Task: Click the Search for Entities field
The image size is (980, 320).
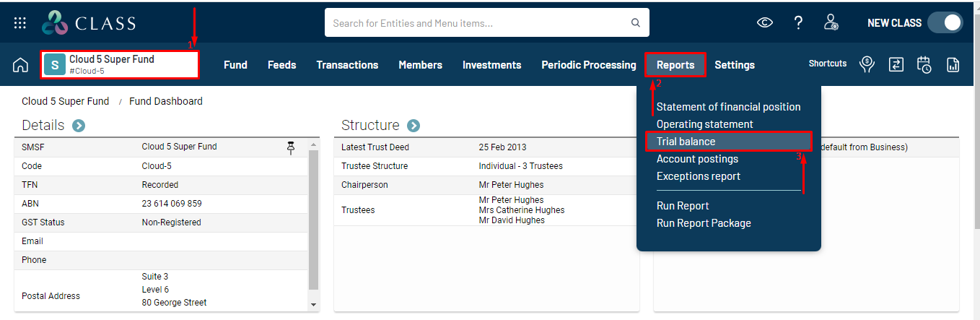Action: tap(480, 23)
